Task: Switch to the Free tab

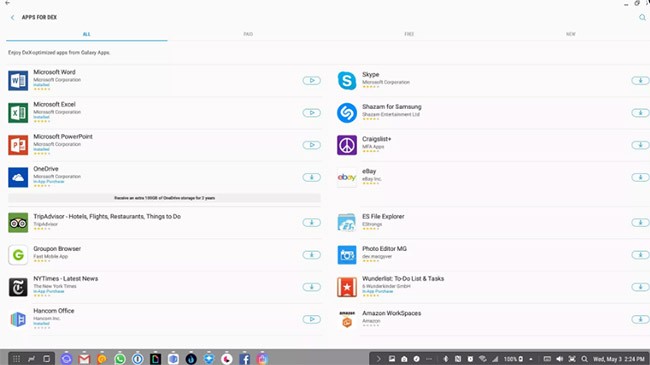Action: point(409,34)
